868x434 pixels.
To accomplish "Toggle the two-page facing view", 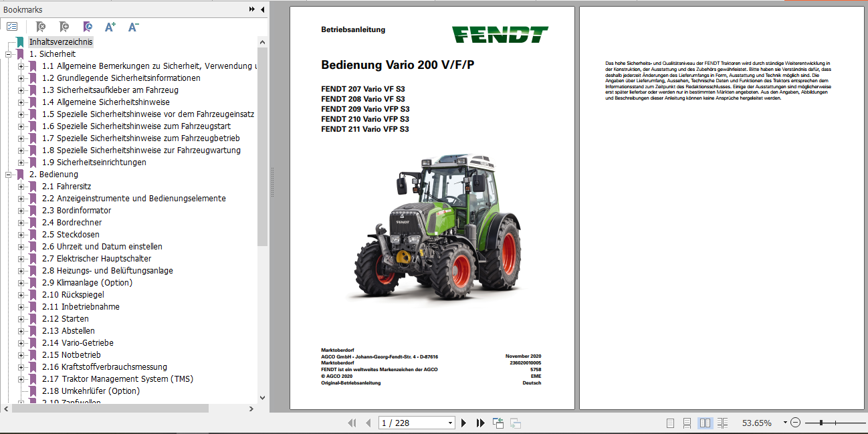I will click(x=705, y=423).
